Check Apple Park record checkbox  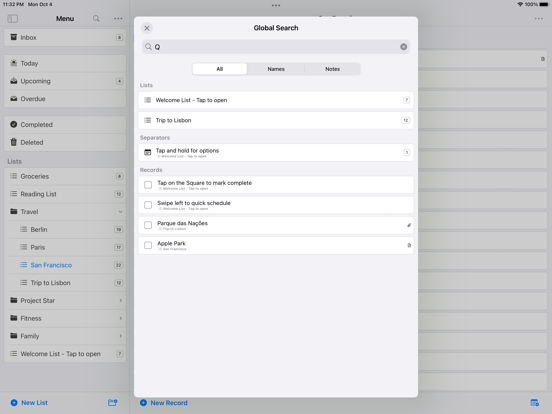point(148,245)
